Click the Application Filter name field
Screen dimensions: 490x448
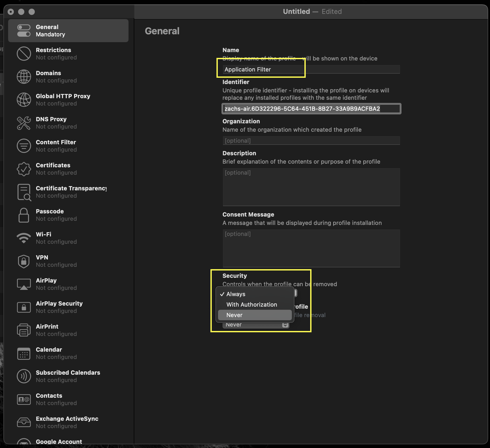tap(262, 69)
